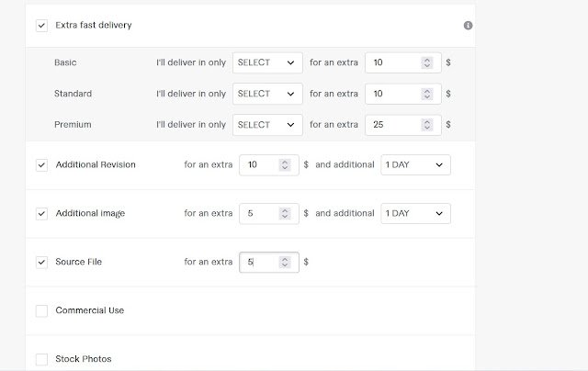Click stepper arrows for Additional Revision price

click(x=285, y=165)
